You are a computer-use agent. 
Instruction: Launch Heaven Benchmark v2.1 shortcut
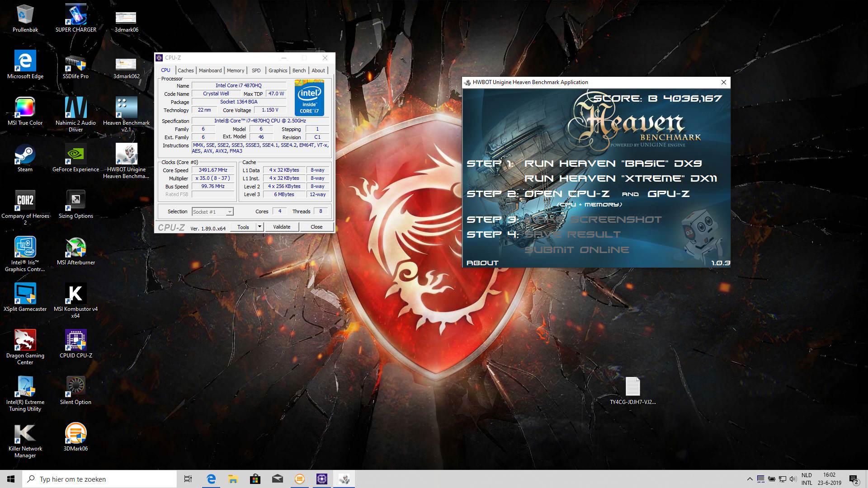pyautogui.click(x=126, y=115)
